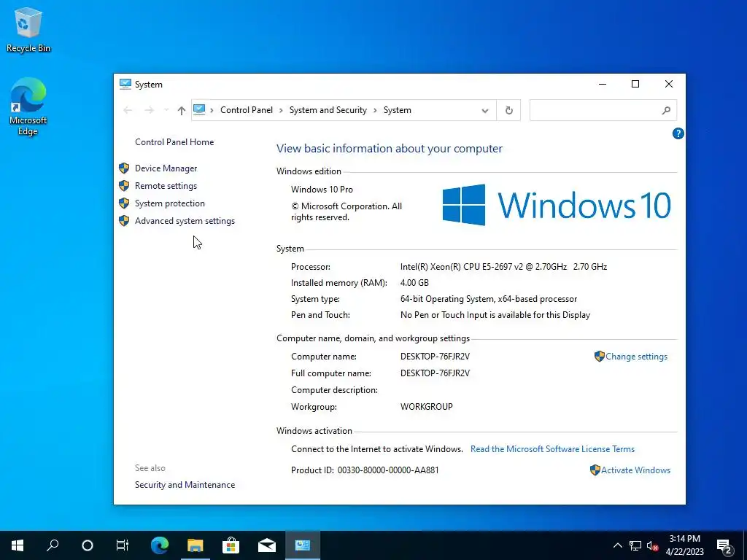The image size is (747, 560).
Task: Open Task View on the taskbar
Action: [123, 545]
